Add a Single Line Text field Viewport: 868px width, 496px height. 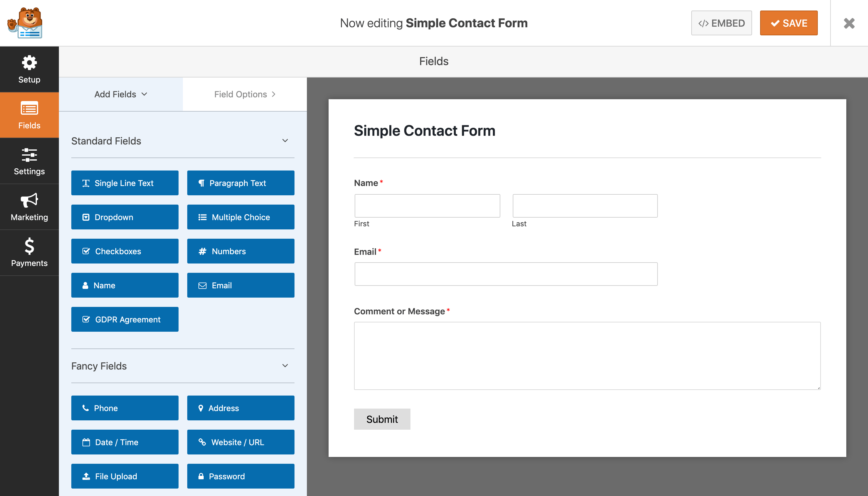click(125, 183)
